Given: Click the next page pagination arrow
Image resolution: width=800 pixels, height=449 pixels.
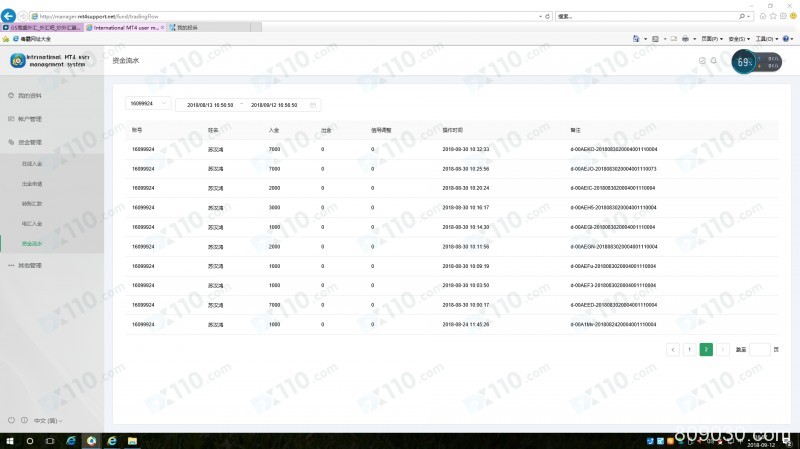Looking at the screenshot, I should (x=722, y=350).
